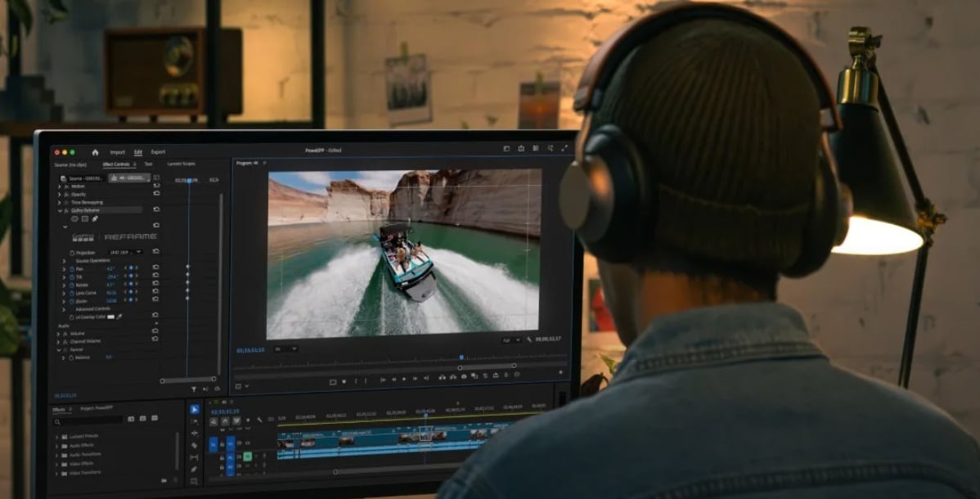Toggle animation stopwatch for Lens Curve
Viewport: 980px width, 499px height.
(x=71, y=293)
